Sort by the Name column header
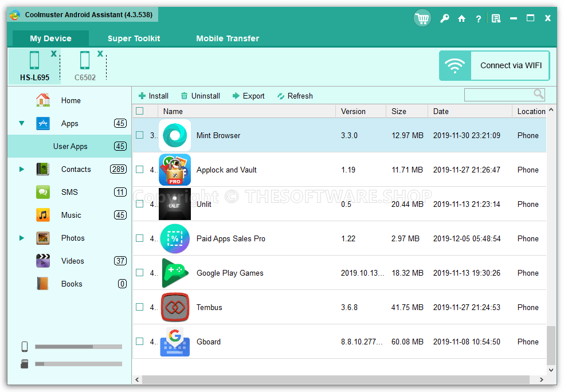This screenshot has height=392, width=564. tap(246, 112)
